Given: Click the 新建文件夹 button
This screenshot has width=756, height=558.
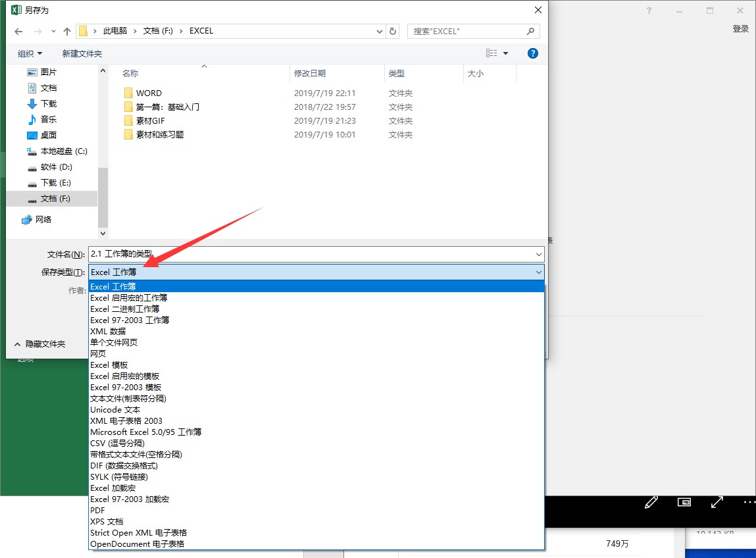Looking at the screenshot, I should pos(82,53).
